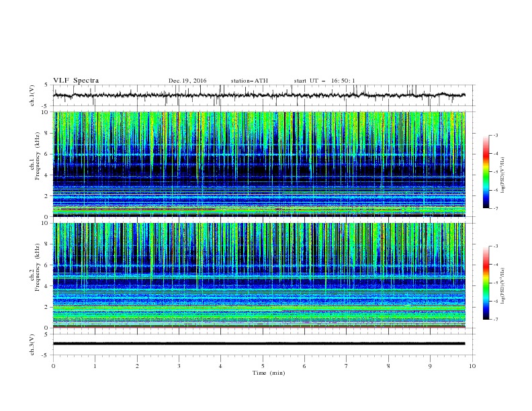Click the "ch.1(V)" axis label

tap(32, 95)
